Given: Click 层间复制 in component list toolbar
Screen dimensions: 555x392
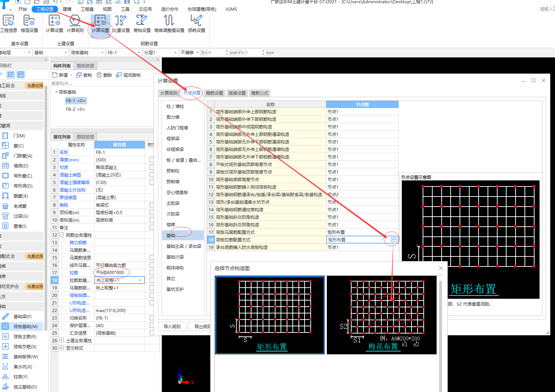Looking at the screenshot, I should click(x=128, y=75).
